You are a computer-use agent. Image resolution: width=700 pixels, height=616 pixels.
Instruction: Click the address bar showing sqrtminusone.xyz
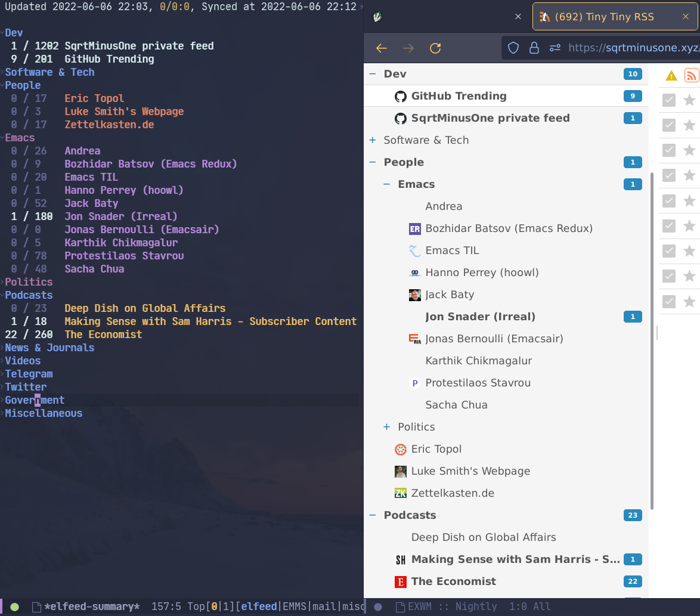pyautogui.click(x=632, y=48)
